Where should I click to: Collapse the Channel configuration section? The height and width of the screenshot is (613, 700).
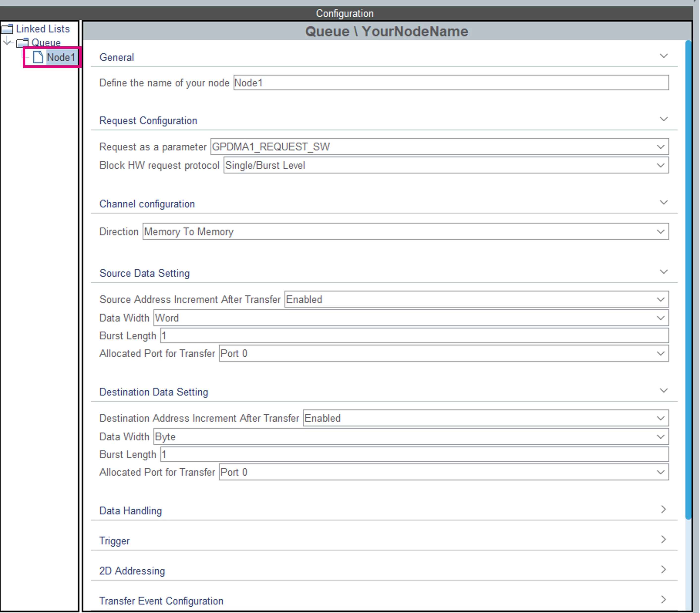tap(663, 202)
